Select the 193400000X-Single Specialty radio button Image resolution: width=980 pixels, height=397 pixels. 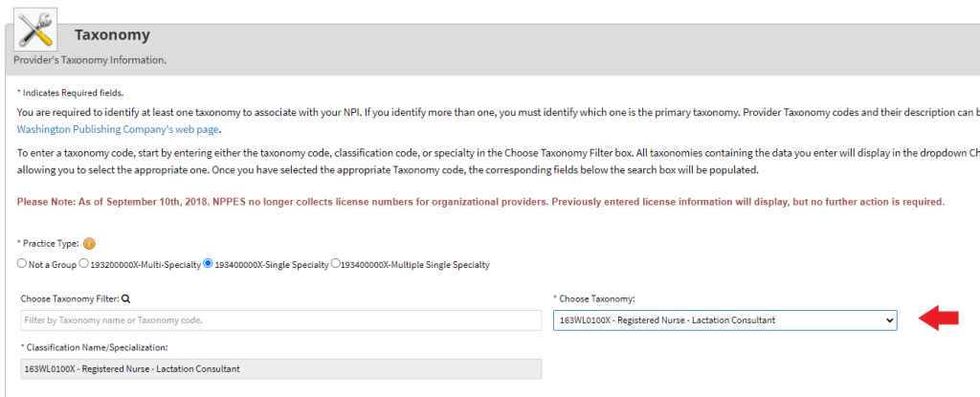click(x=208, y=263)
